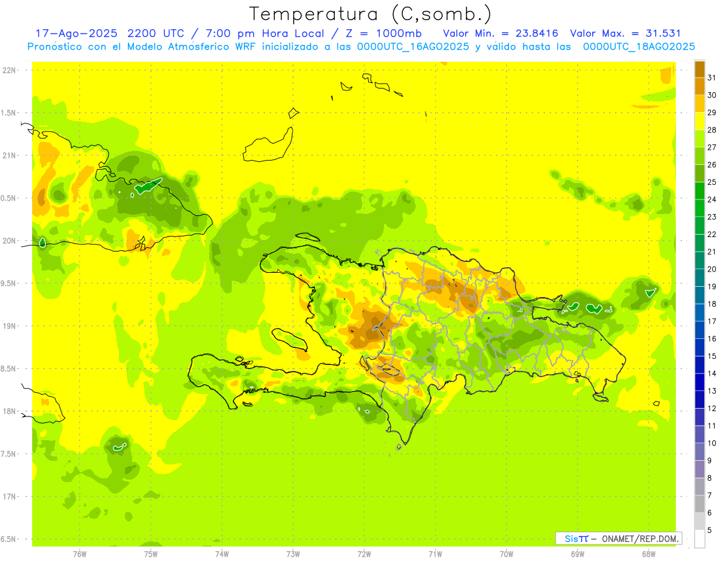This screenshot has width=728, height=562.
Task: Click the 72W longitude label
Action: pyautogui.click(x=364, y=554)
